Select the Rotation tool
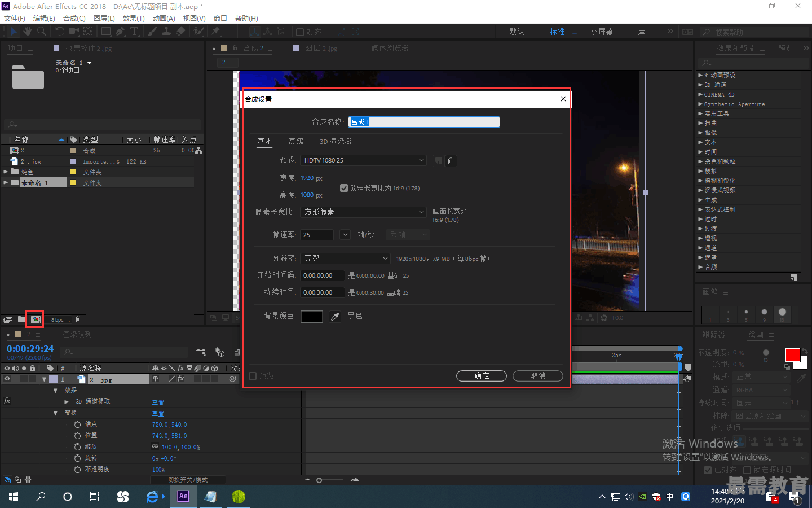Viewport: 812px width, 508px height. pos(60,32)
